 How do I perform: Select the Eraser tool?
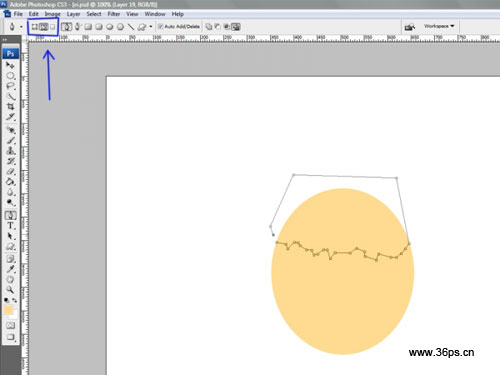click(10, 171)
